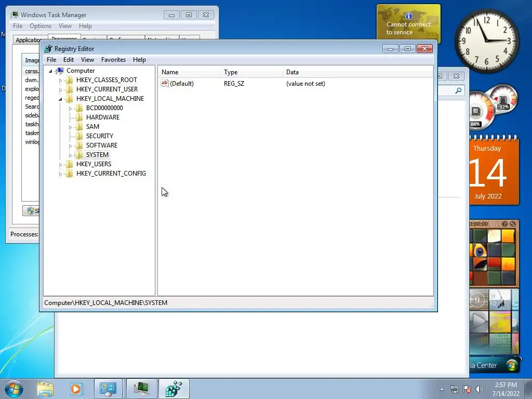Click the HARDWARE folder icon
The width and height of the screenshot is (532, 399).
(79, 117)
